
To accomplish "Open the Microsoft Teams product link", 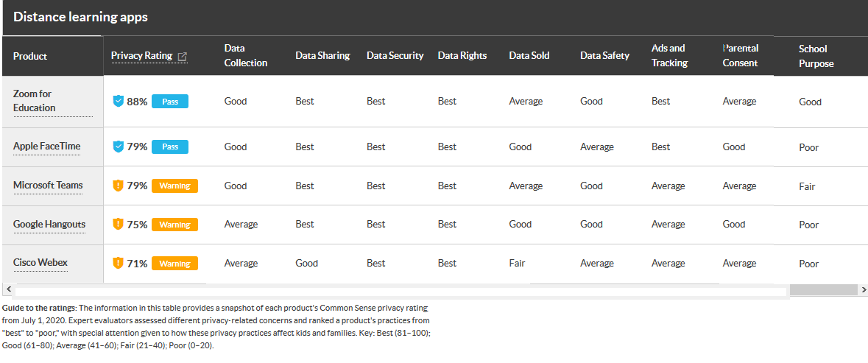I will [48, 185].
